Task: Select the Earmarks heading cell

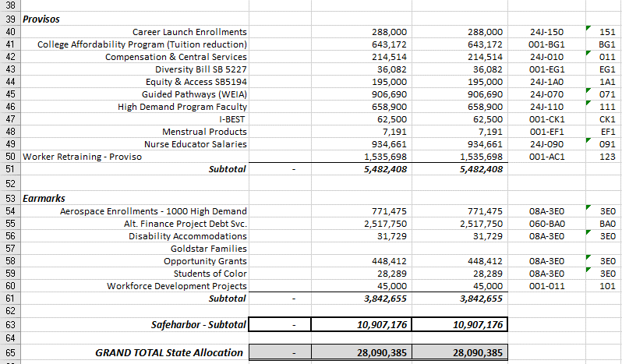Action: 44,198
